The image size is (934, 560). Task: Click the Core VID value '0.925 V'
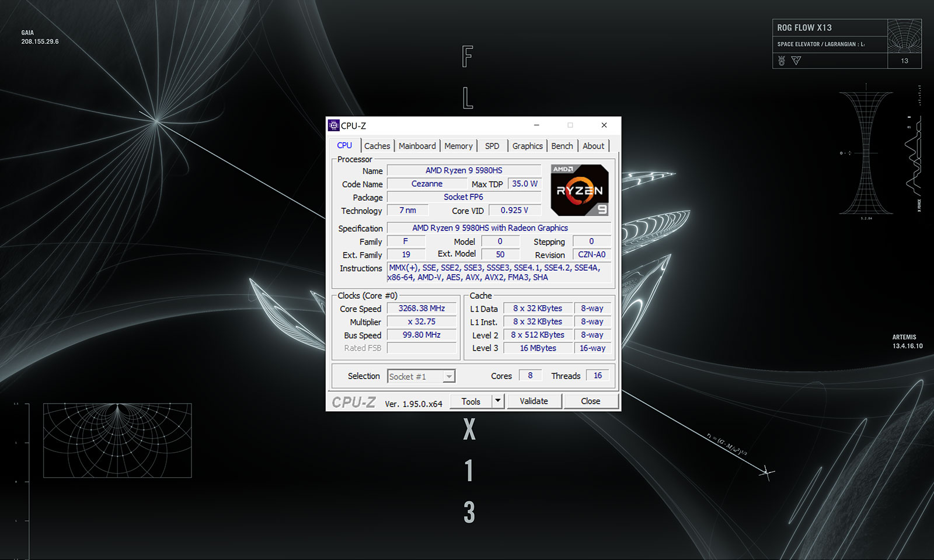click(x=514, y=211)
